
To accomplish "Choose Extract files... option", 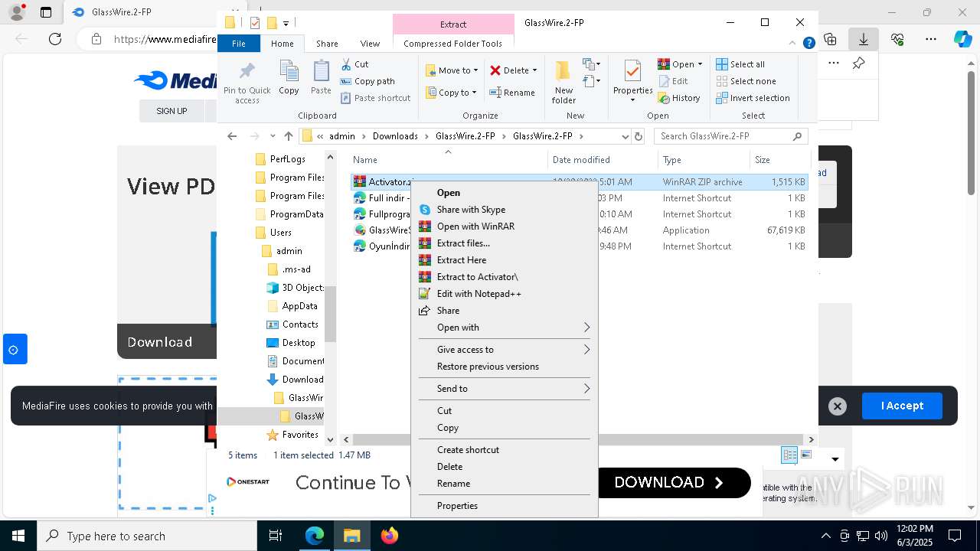I will (x=505, y=243).
